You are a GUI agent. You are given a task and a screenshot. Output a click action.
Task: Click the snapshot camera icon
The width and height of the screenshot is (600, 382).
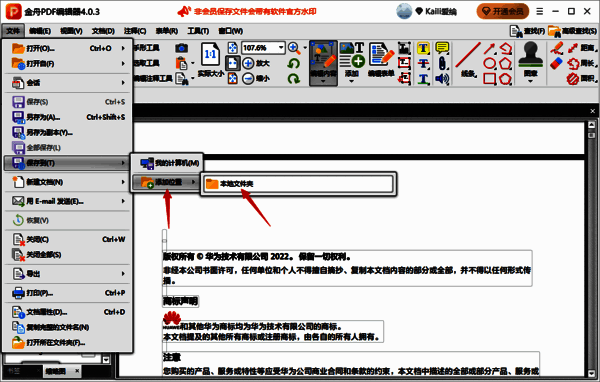(x=182, y=48)
